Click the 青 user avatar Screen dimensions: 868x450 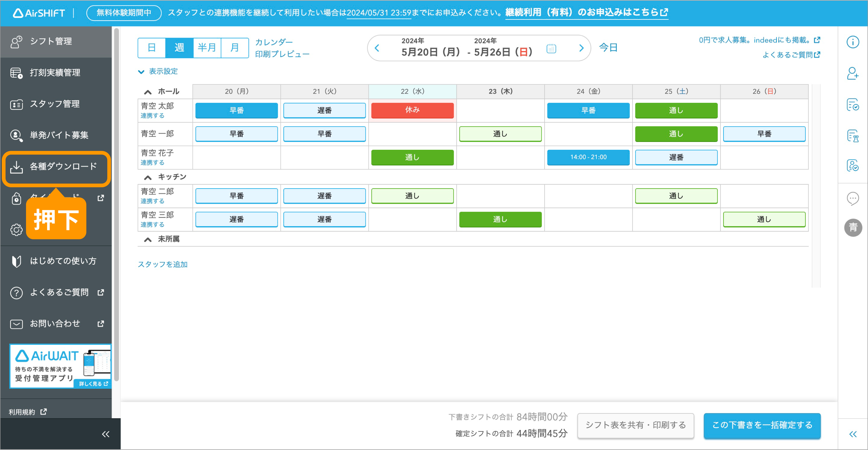click(853, 228)
